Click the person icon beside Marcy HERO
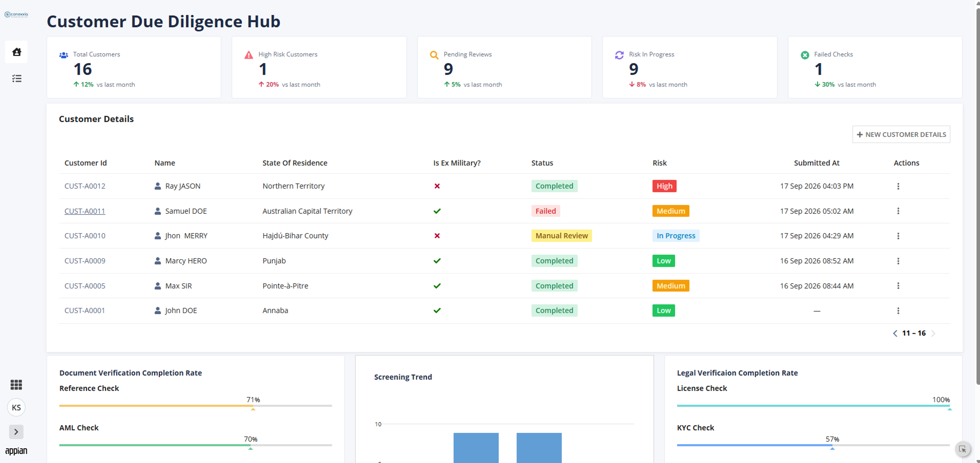The image size is (980, 463). pyautogui.click(x=157, y=261)
